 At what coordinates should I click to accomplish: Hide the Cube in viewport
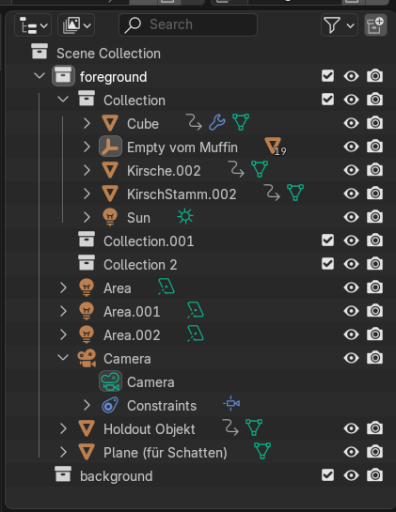pyautogui.click(x=351, y=123)
